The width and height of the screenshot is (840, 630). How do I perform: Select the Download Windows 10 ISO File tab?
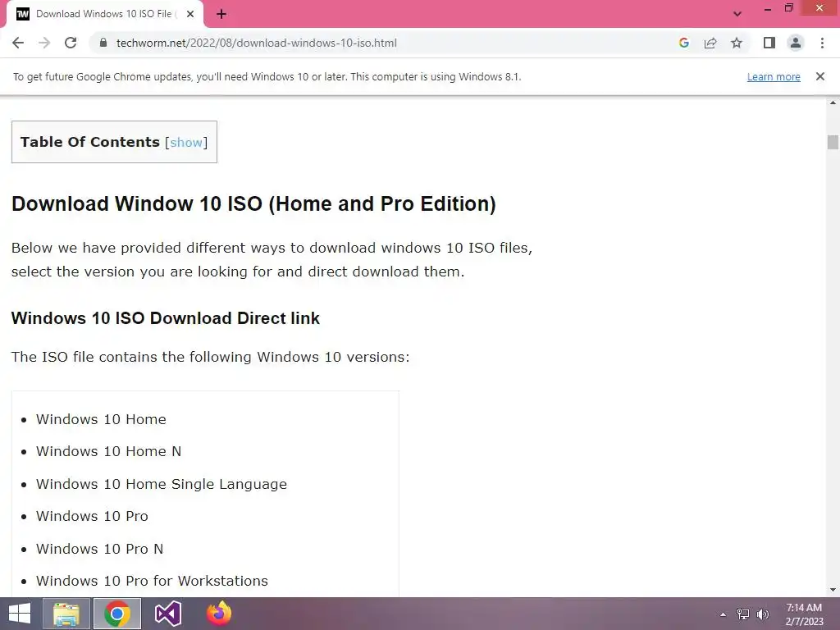point(104,14)
